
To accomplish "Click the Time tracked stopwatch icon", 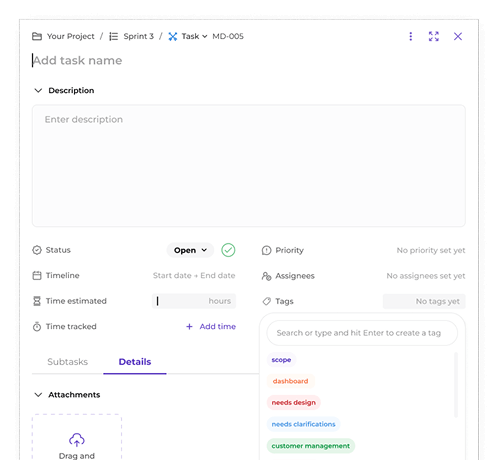I will click(x=37, y=327).
